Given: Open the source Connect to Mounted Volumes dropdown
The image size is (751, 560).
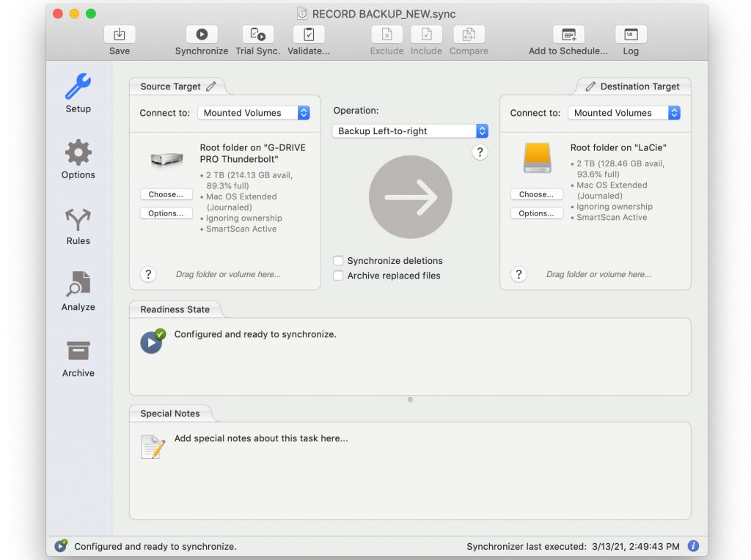Looking at the screenshot, I should point(254,113).
